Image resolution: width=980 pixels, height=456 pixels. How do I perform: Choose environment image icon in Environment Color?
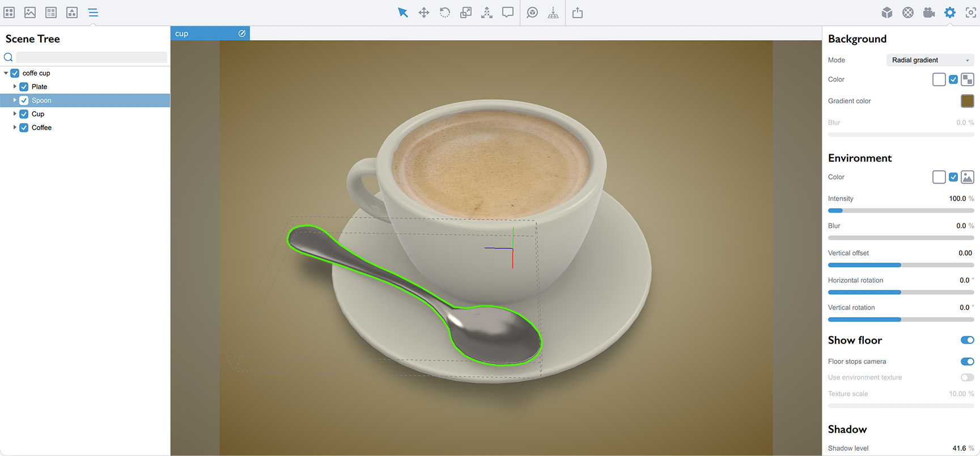pos(968,177)
